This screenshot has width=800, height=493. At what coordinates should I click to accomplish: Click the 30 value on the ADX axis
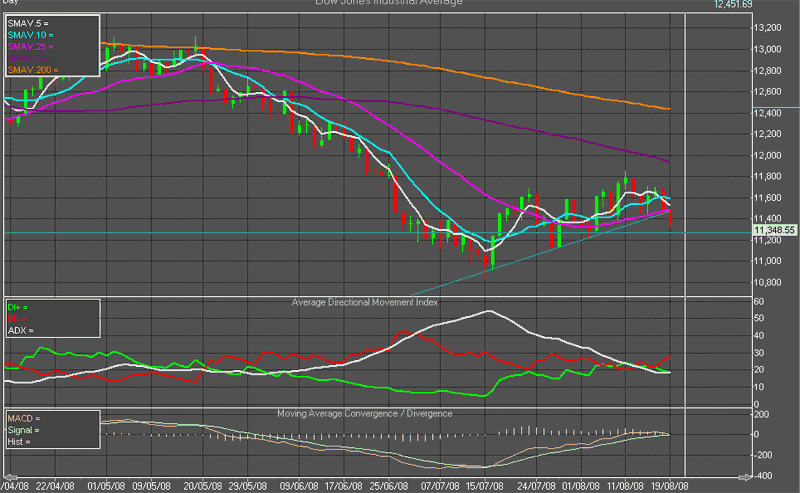pos(759,353)
